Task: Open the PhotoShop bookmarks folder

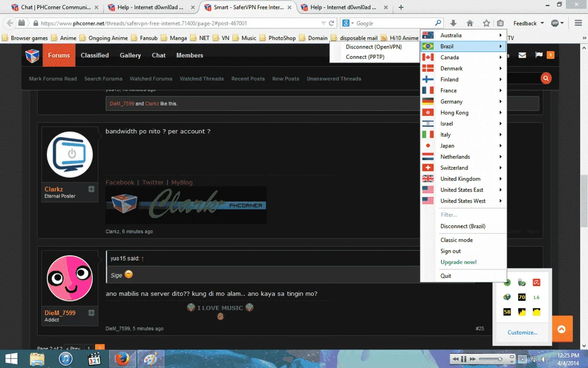Action: [278, 38]
